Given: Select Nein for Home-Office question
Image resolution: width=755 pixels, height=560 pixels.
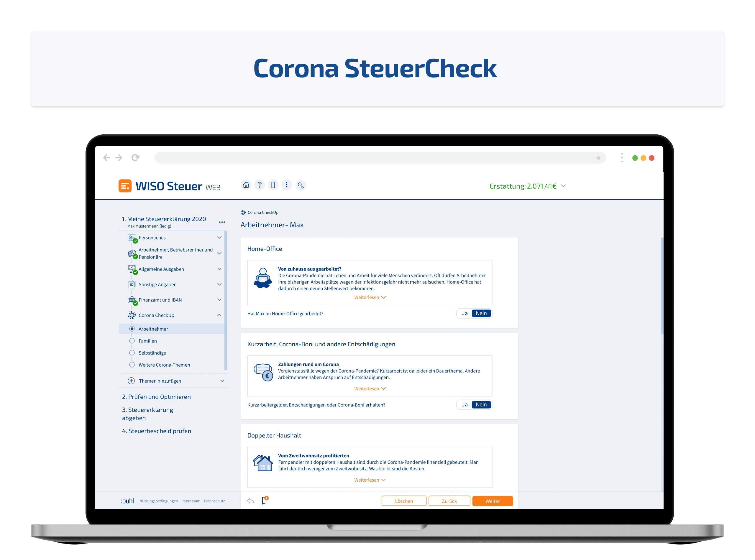Looking at the screenshot, I should point(481,313).
